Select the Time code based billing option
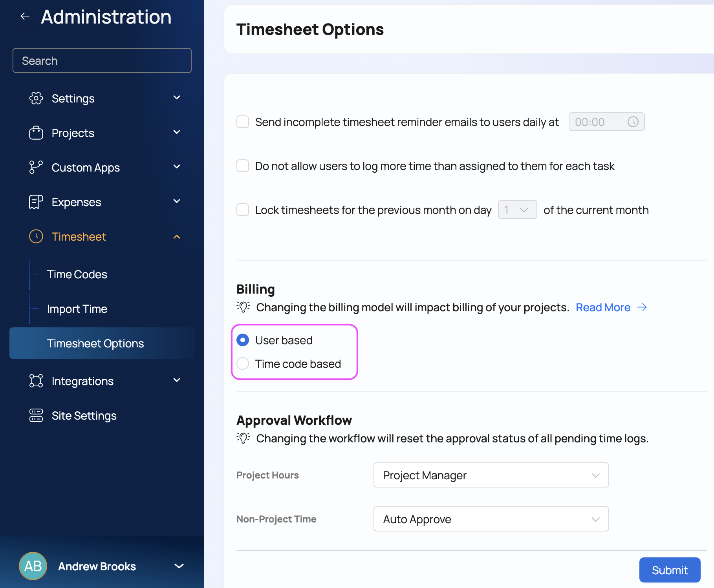The image size is (714, 588). pyautogui.click(x=243, y=364)
